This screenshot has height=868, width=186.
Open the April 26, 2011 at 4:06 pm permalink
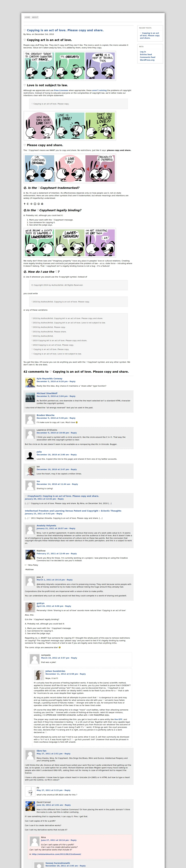point(50,606)
